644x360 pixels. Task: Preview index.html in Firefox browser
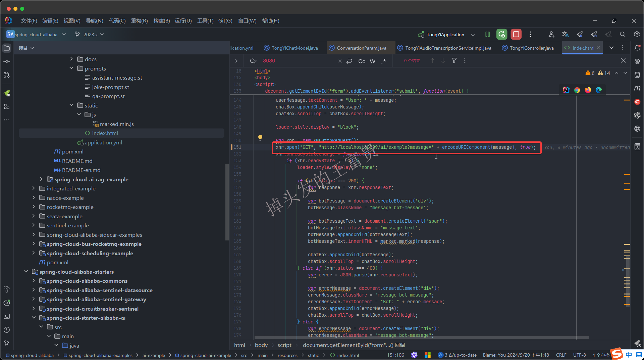[588, 90]
